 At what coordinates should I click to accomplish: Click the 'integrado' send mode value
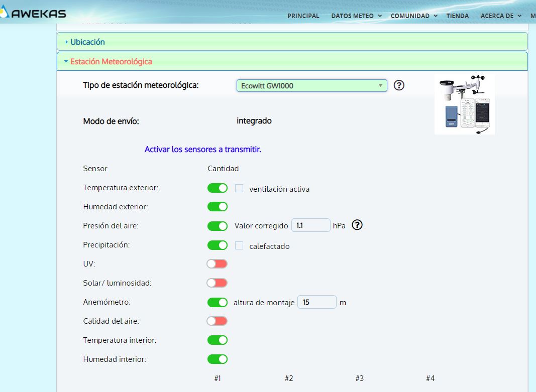click(254, 121)
